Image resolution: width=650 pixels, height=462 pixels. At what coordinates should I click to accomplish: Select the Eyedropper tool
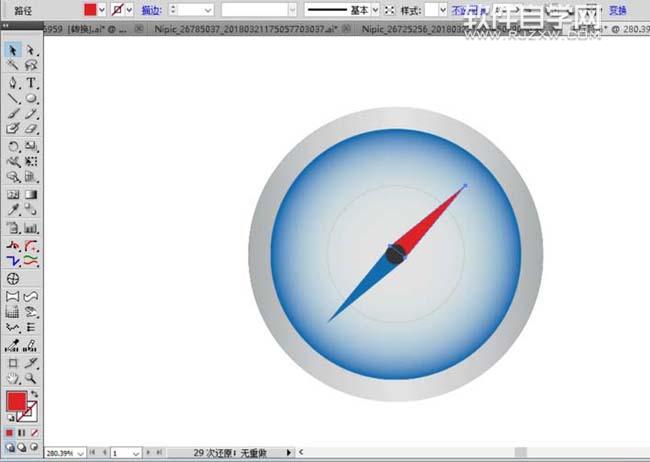(x=12, y=210)
